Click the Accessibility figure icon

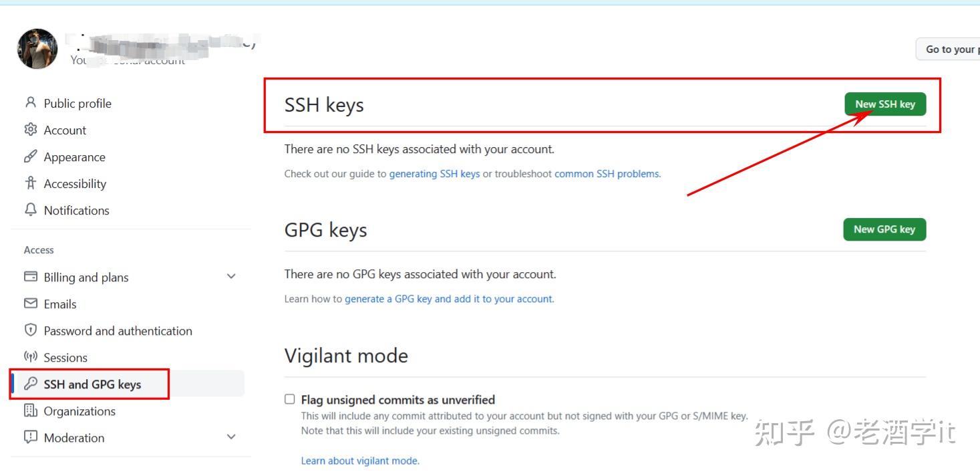(x=30, y=183)
